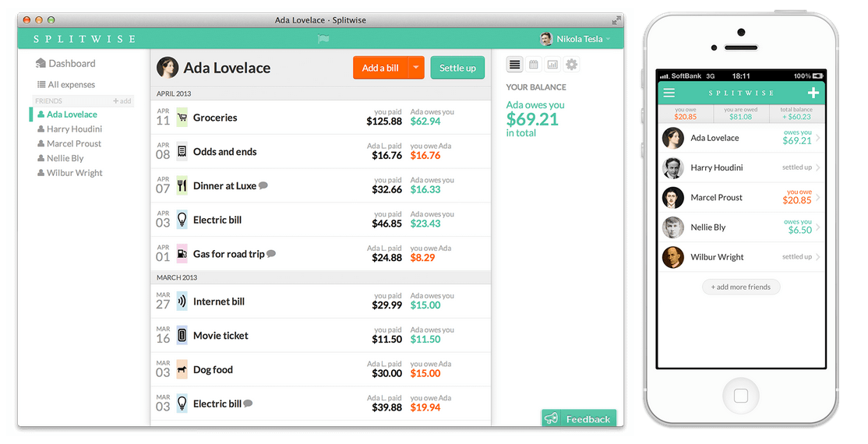Open the Odds and ends expense
This screenshot has height=444, width=868.
pos(320,152)
